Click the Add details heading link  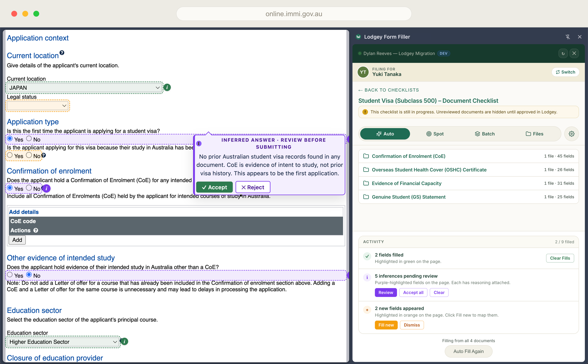(24, 212)
